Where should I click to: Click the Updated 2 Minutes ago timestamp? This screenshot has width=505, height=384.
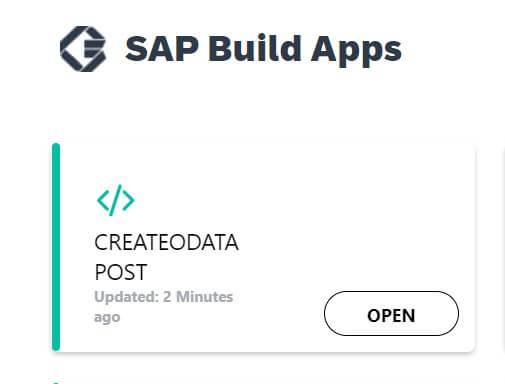(x=163, y=307)
